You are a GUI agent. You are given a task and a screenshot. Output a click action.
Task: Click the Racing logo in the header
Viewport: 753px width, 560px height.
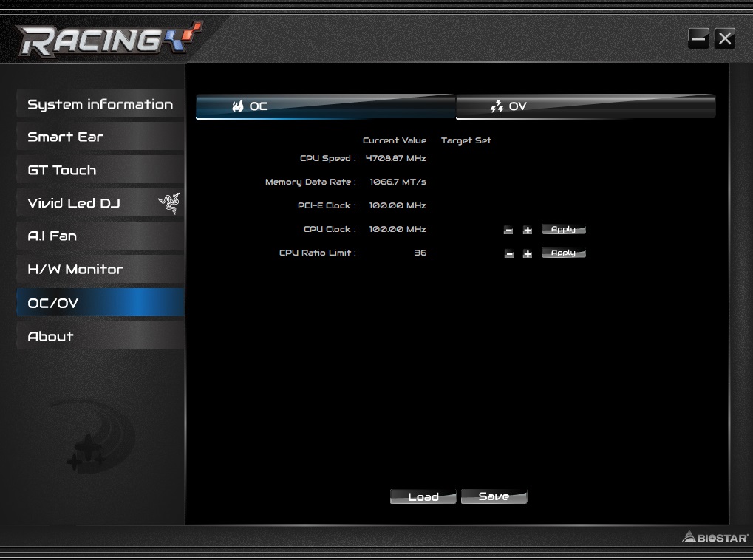coord(108,41)
